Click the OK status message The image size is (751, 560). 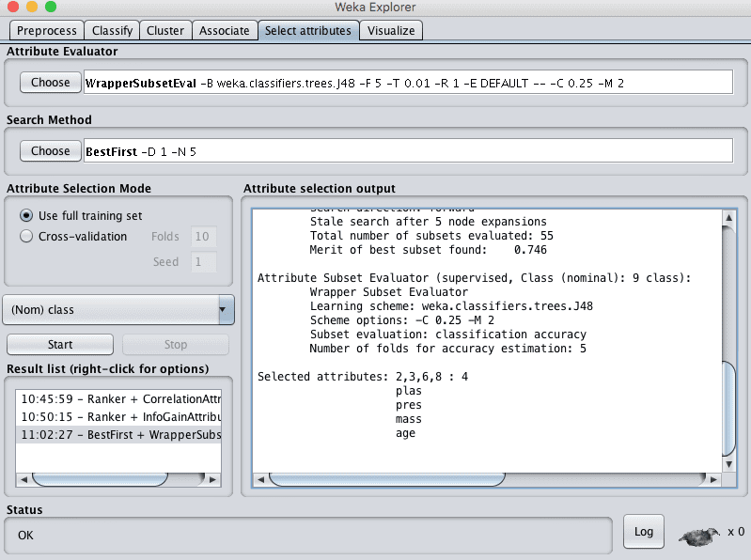(26, 536)
